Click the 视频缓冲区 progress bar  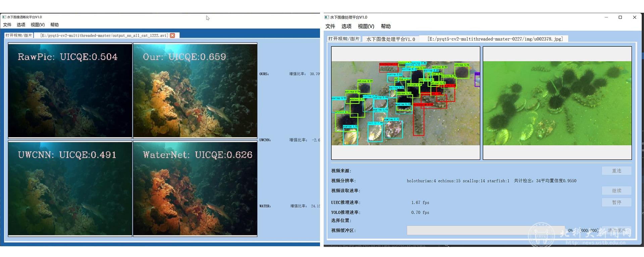click(x=485, y=230)
